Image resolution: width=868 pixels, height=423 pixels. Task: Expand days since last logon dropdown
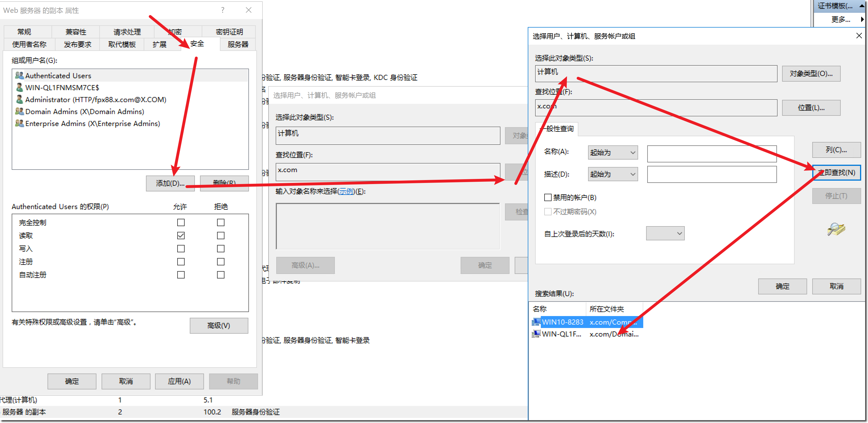click(x=665, y=233)
